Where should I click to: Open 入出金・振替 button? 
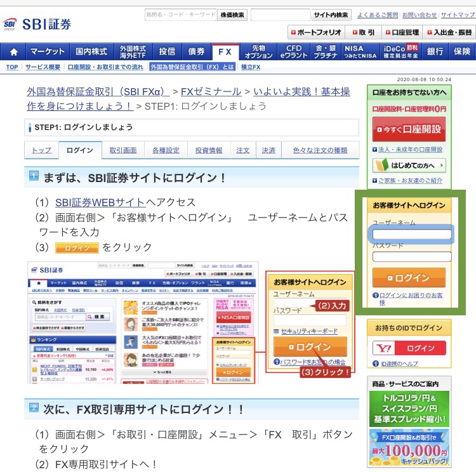click(x=449, y=32)
